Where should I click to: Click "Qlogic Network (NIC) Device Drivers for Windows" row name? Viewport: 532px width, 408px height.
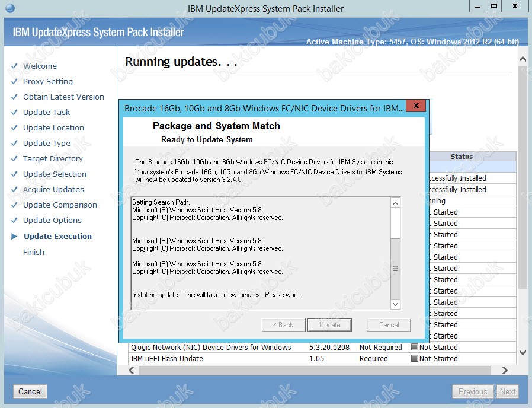pyautogui.click(x=211, y=347)
